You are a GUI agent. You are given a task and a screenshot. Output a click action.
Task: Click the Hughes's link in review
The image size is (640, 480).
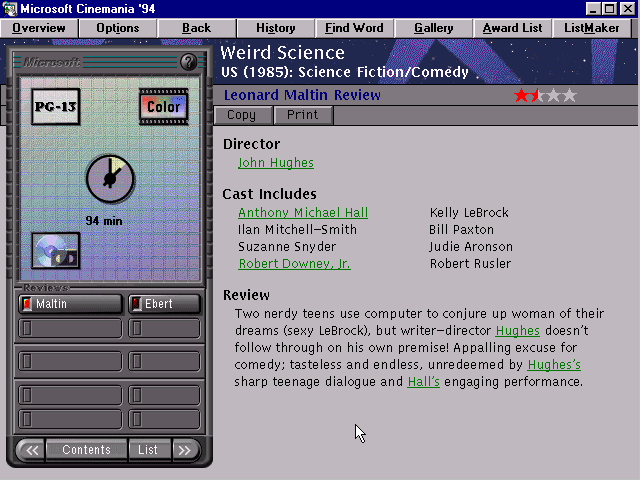(554, 364)
